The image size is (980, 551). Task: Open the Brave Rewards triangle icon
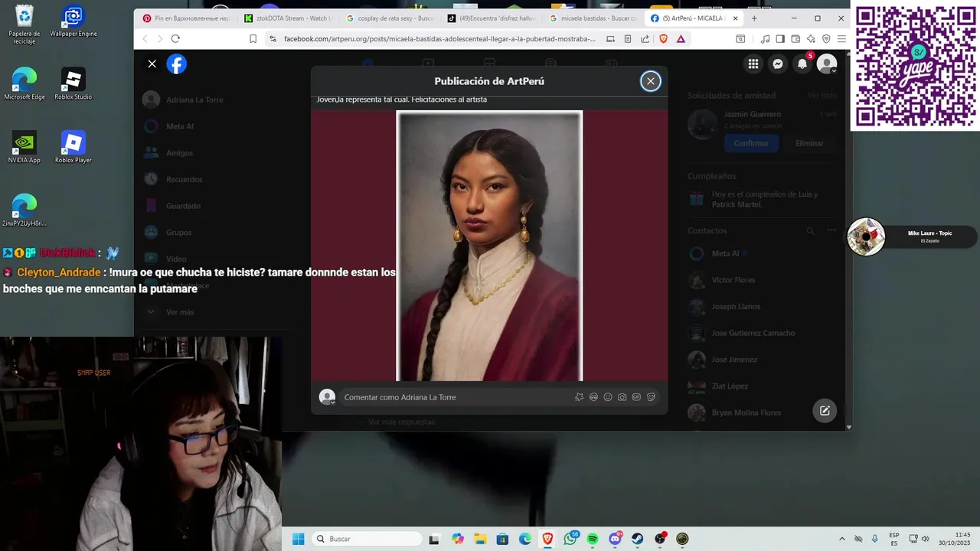point(680,39)
